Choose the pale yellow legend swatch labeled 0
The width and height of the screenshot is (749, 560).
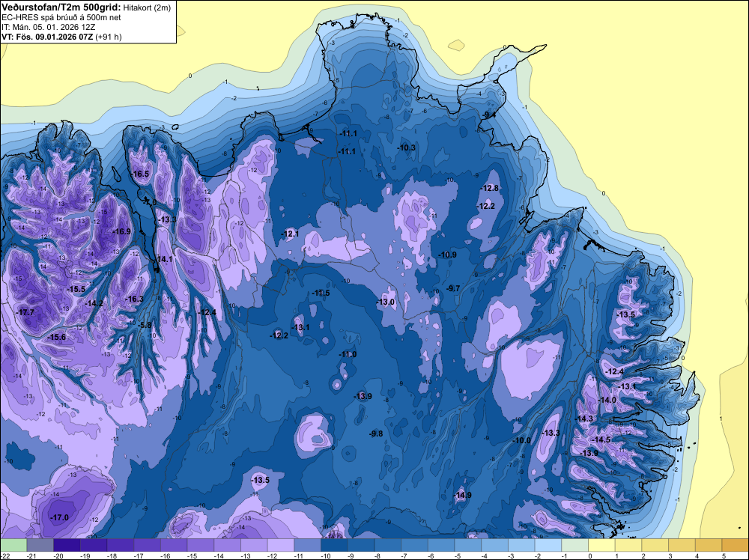(x=602, y=545)
